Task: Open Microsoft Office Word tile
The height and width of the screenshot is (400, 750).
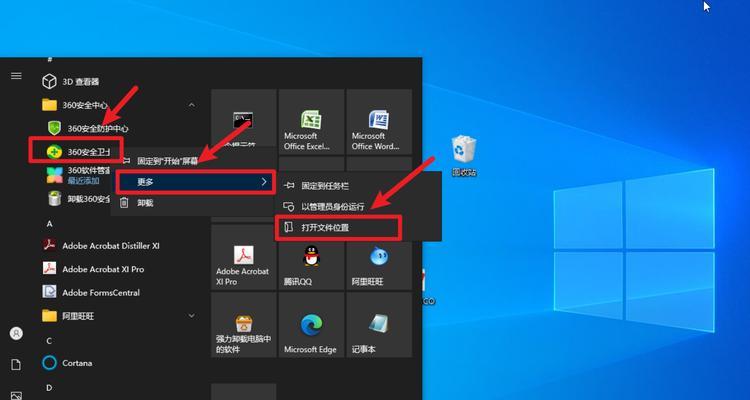Action: 379,122
